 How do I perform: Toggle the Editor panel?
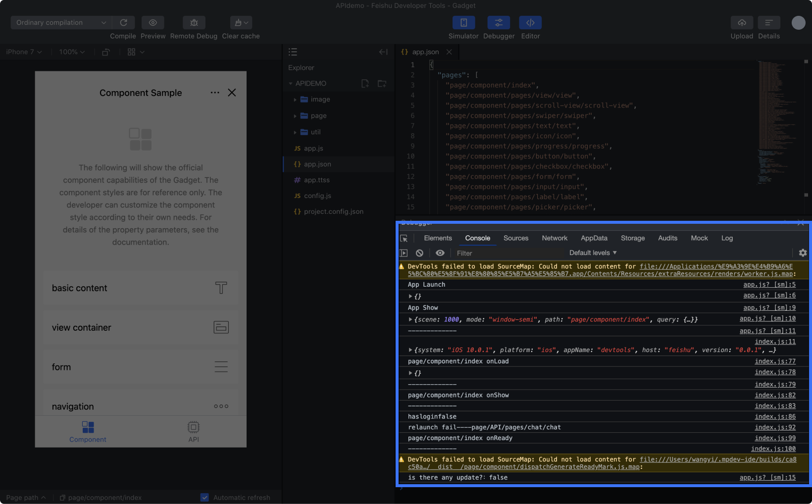[x=530, y=22]
